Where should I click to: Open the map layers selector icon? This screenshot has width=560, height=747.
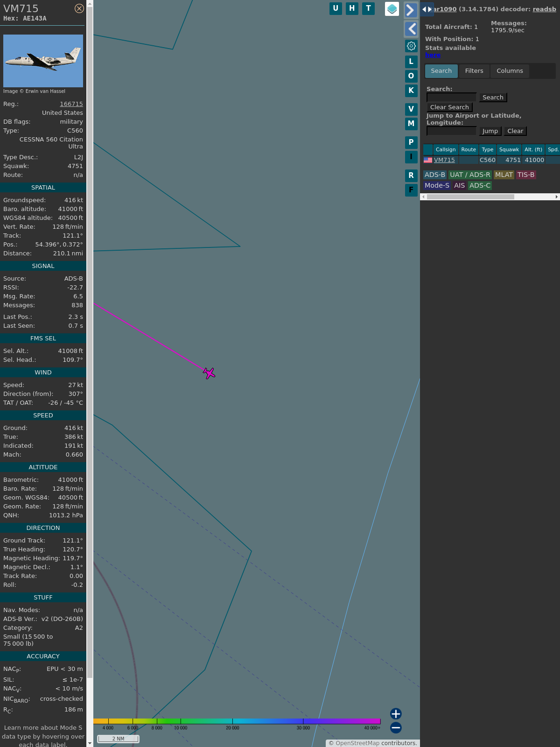(392, 9)
